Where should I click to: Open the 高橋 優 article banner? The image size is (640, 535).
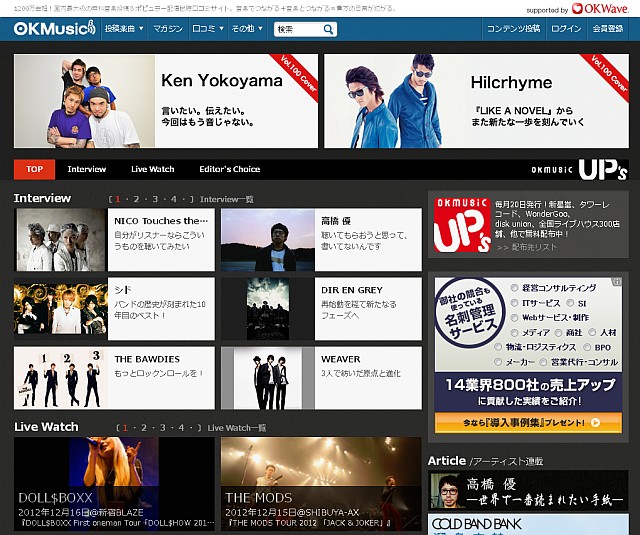(528, 490)
